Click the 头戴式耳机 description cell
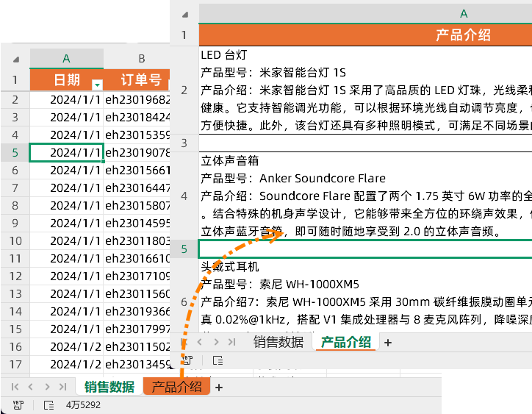This screenshot has height=414, width=532. [365, 296]
